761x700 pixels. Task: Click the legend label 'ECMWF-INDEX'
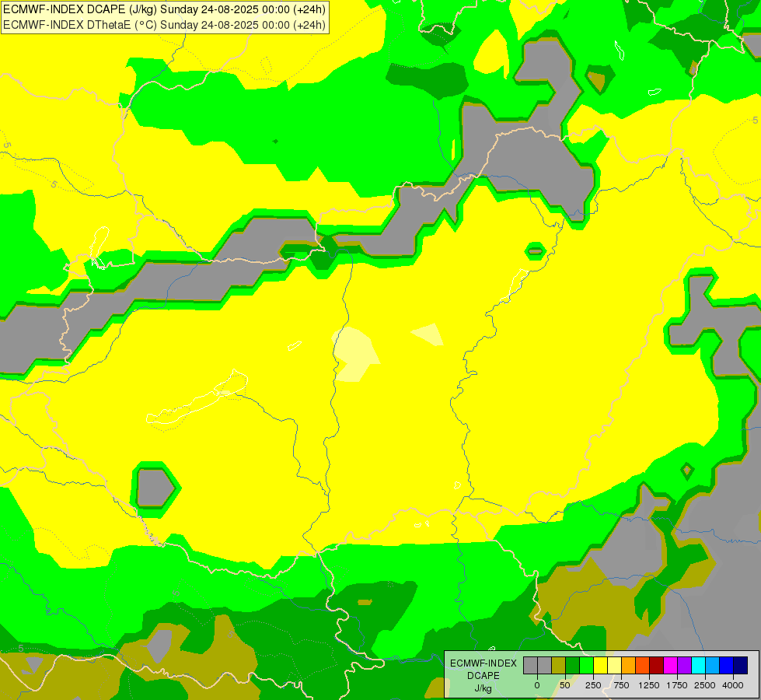coord(483,663)
